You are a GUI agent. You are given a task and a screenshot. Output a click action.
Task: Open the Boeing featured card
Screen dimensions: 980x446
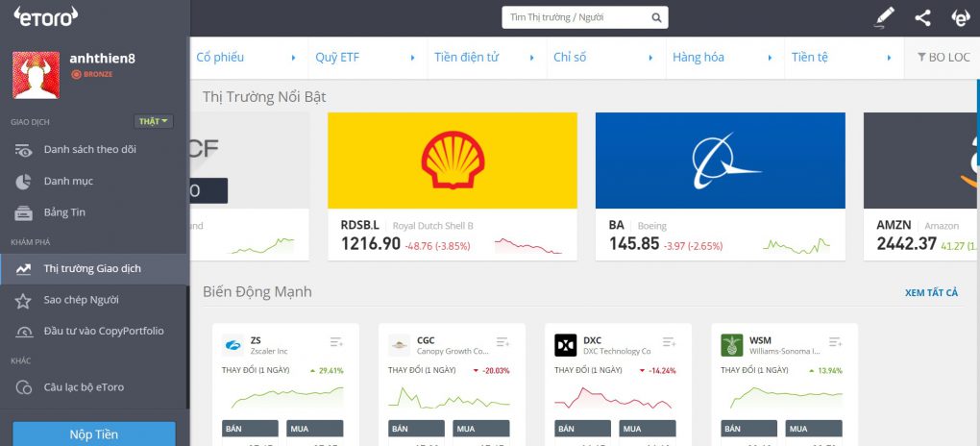[720, 186]
